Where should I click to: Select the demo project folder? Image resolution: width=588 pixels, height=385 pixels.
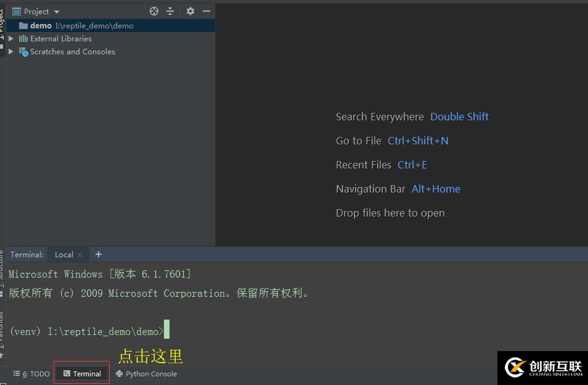pyautogui.click(x=111, y=25)
